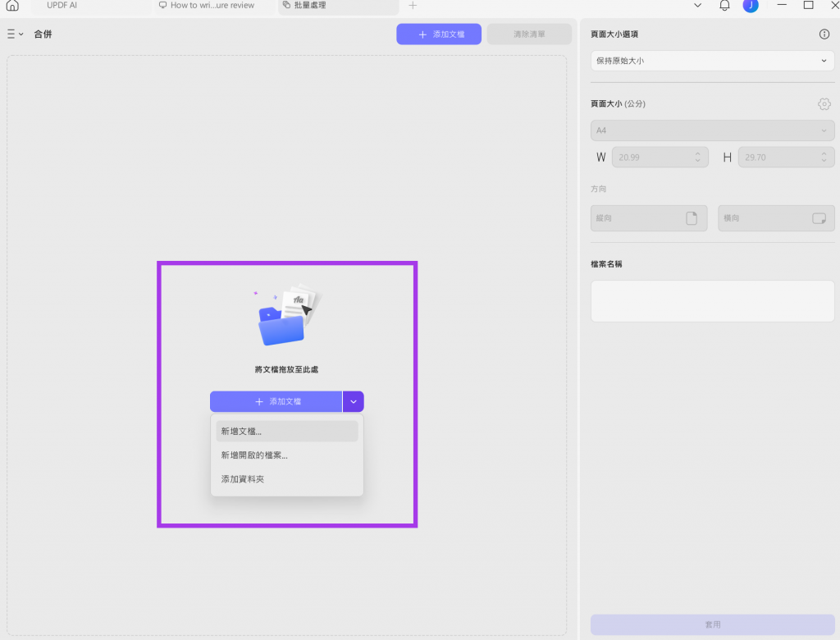840x640 pixels.
Task: Adjust the width stepper arrows
Action: coord(697,158)
